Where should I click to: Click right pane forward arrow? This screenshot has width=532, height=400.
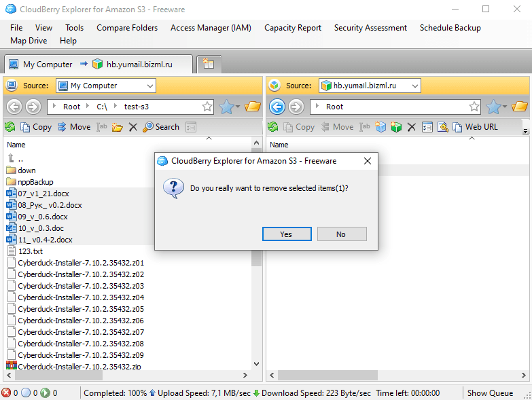click(296, 107)
